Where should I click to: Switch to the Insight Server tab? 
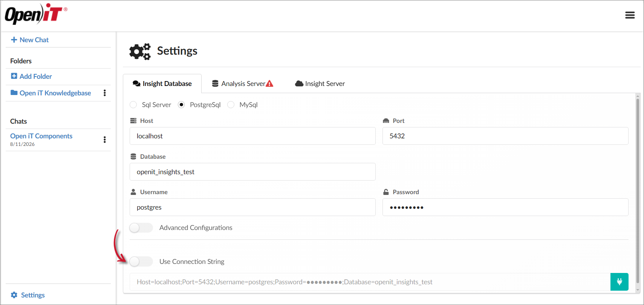(320, 83)
